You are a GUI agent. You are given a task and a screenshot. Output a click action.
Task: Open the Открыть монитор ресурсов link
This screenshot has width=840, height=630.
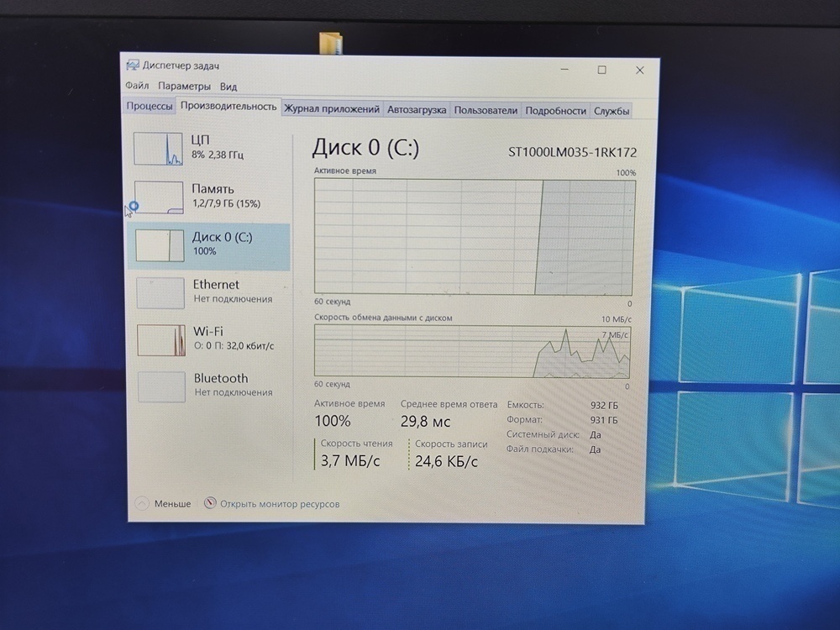tap(280, 504)
